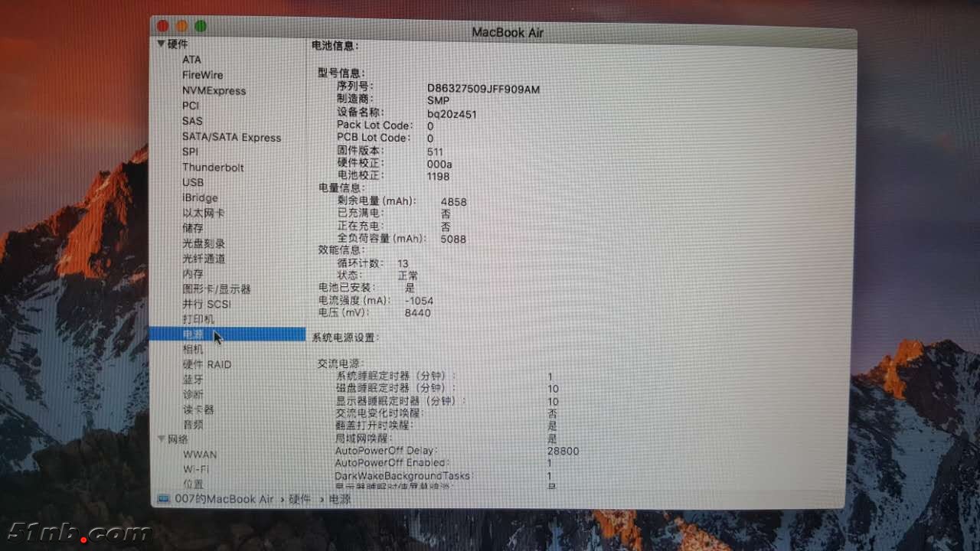Click the manufacturer value SMP
Viewport: 980px width, 551px height.
click(438, 100)
